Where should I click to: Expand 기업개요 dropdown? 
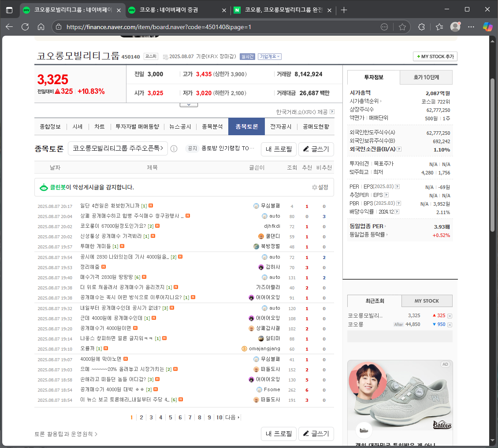click(270, 56)
